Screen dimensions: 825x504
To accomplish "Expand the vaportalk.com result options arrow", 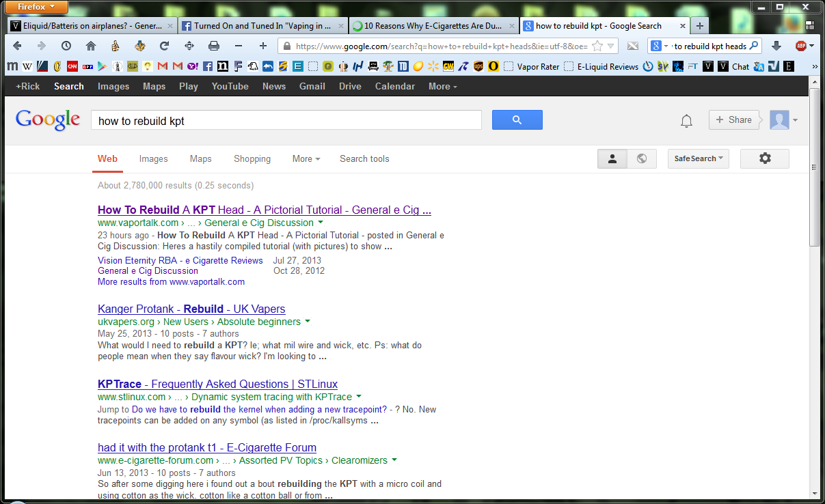I will coord(321,223).
